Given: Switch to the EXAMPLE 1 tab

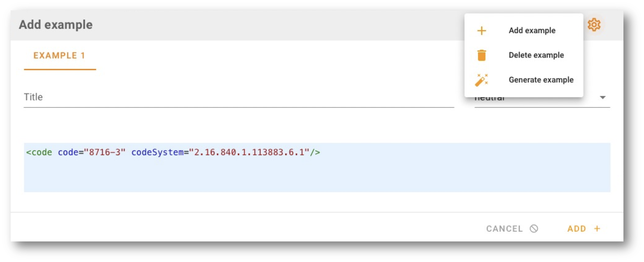Looking at the screenshot, I should tap(59, 56).
